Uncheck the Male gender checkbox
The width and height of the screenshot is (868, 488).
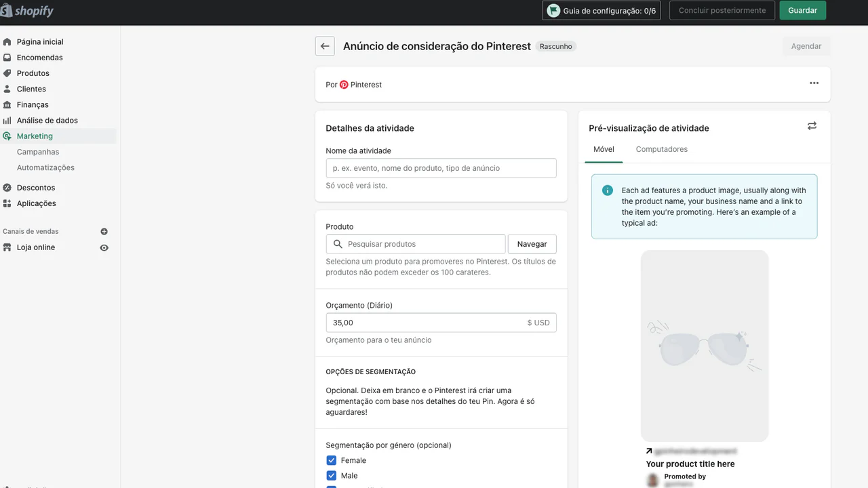point(332,476)
